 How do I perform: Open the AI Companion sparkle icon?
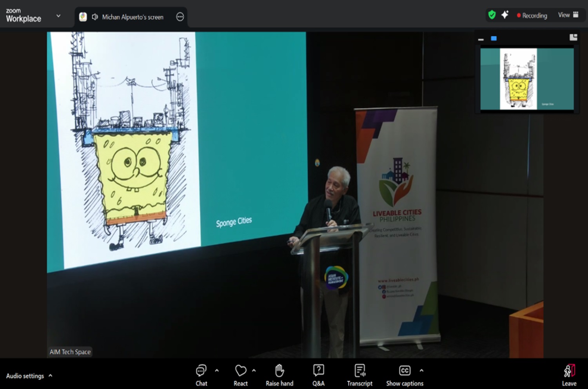click(x=505, y=15)
